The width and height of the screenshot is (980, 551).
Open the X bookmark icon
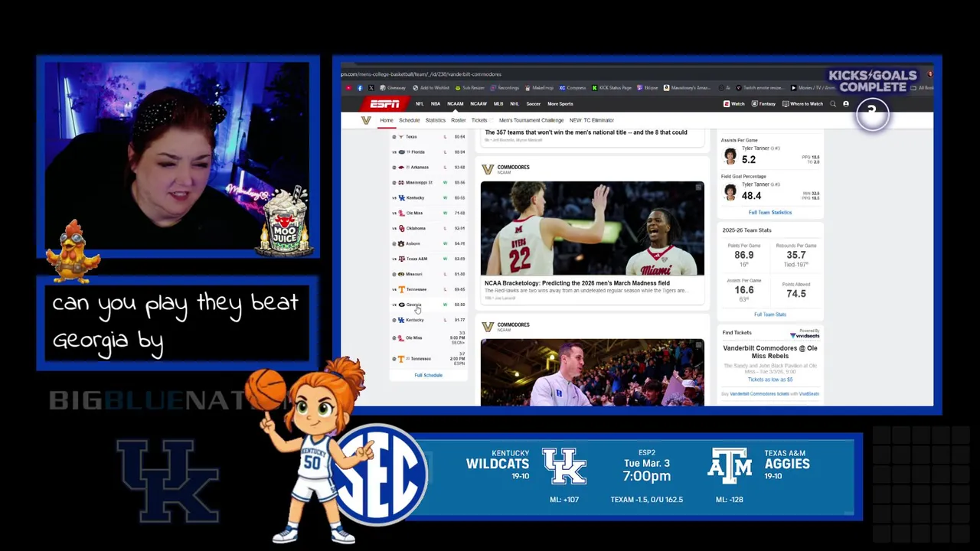(x=371, y=88)
